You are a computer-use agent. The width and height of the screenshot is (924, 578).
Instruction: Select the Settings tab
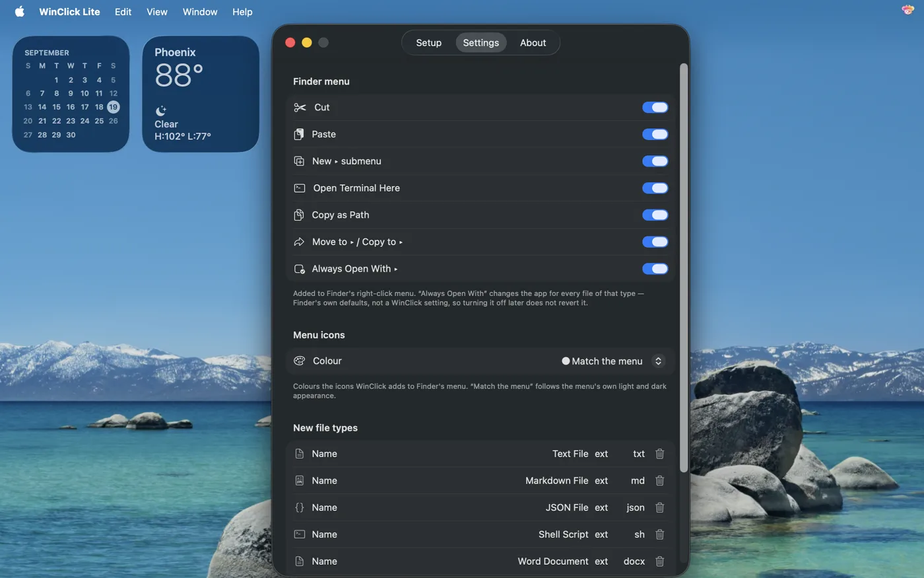481,42
